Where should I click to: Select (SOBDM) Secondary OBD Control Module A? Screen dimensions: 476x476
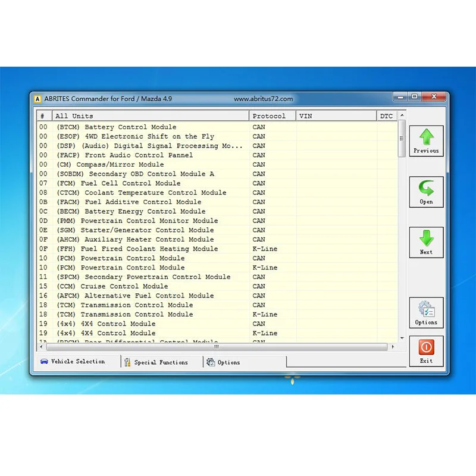pos(217,174)
